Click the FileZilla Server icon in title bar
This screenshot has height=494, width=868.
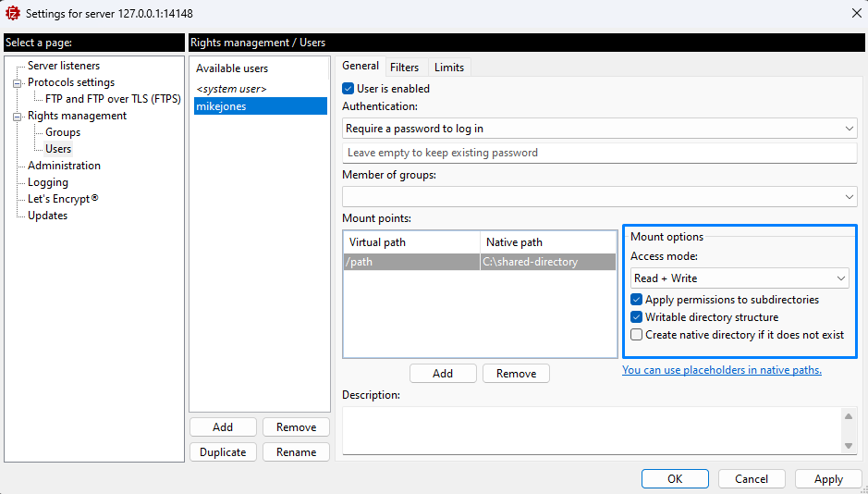click(13, 13)
